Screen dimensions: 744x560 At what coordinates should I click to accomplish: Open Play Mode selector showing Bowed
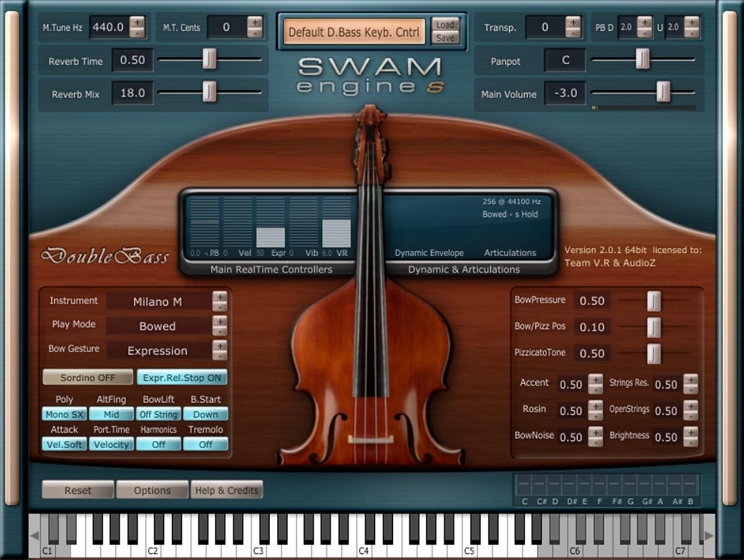click(157, 326)
